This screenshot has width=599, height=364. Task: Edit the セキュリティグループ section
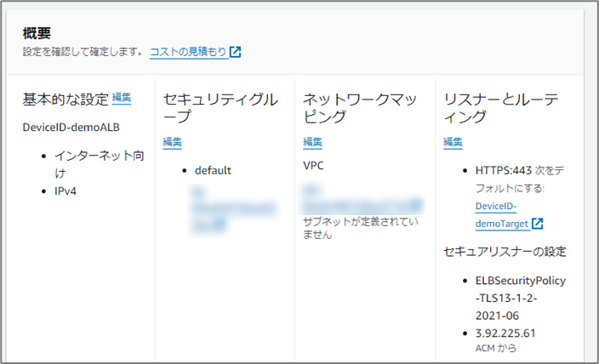pos(172,142)
